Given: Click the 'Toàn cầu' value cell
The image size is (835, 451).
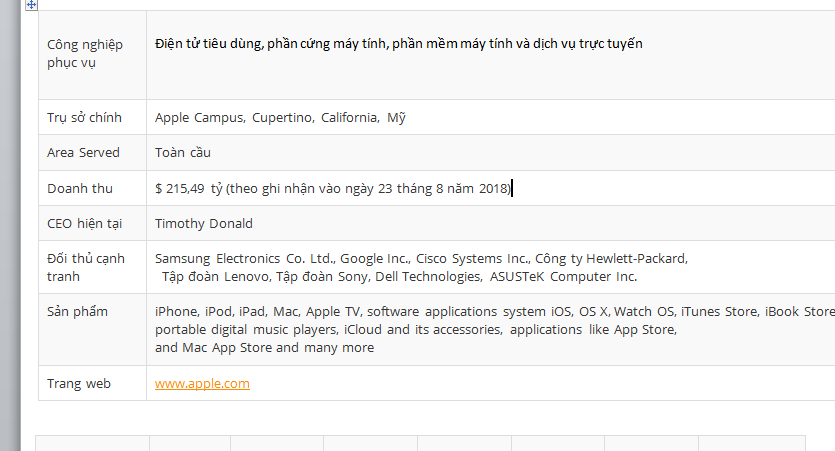Looking at the screenshot, I should (x=183, y=152).
